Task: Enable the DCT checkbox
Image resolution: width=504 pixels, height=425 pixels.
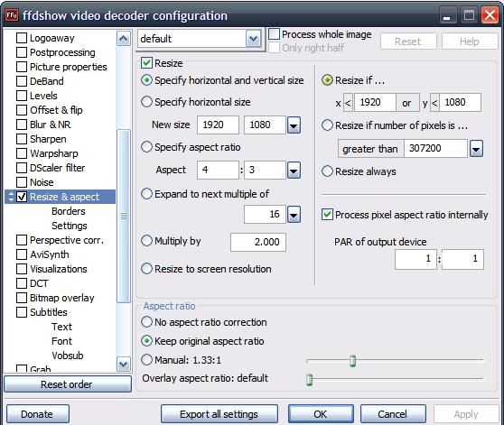Action: click(22, 283)
